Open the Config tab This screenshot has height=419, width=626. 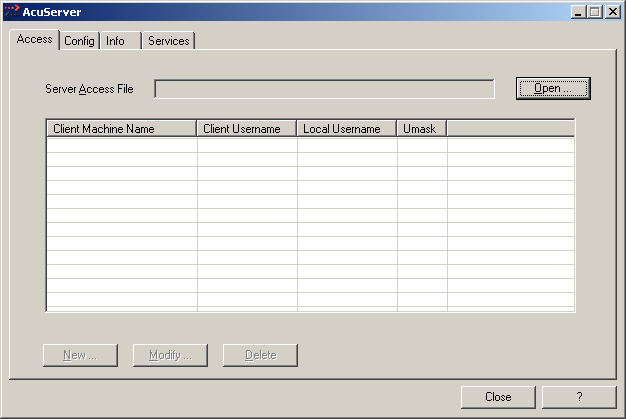pos(79,41)
